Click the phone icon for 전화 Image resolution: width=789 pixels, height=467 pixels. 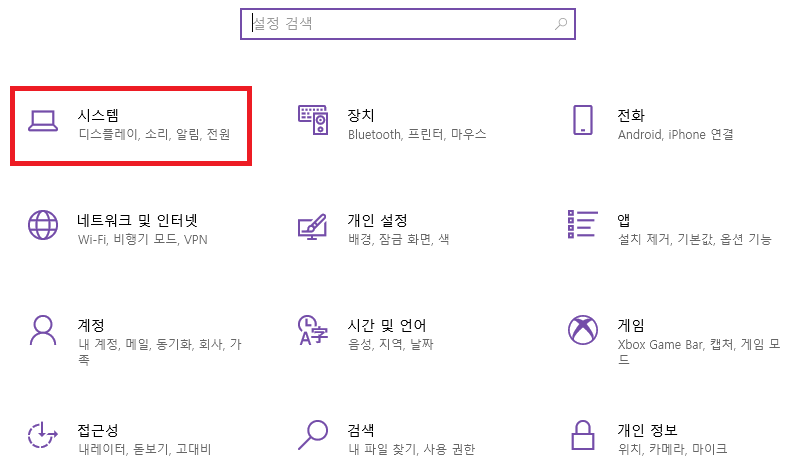click(583, 120)
